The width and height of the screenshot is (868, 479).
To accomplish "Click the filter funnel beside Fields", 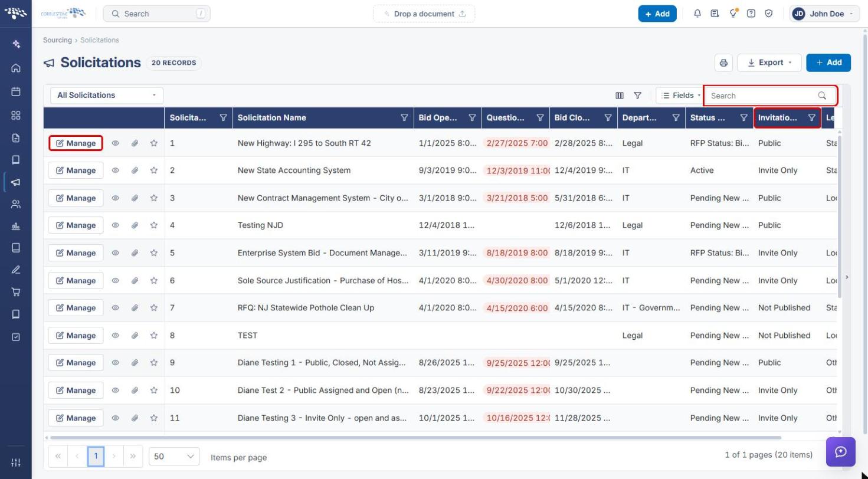I will coord(638,96).
